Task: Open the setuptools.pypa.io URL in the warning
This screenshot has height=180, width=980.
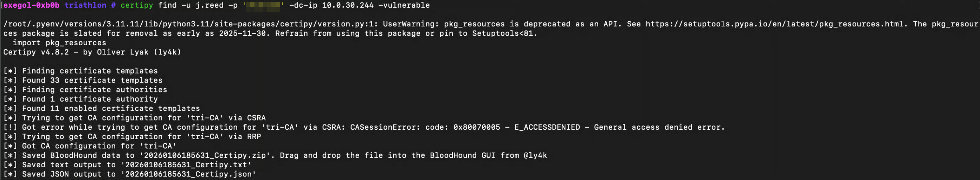Action: pyautogui.click(x=774, y=24)
